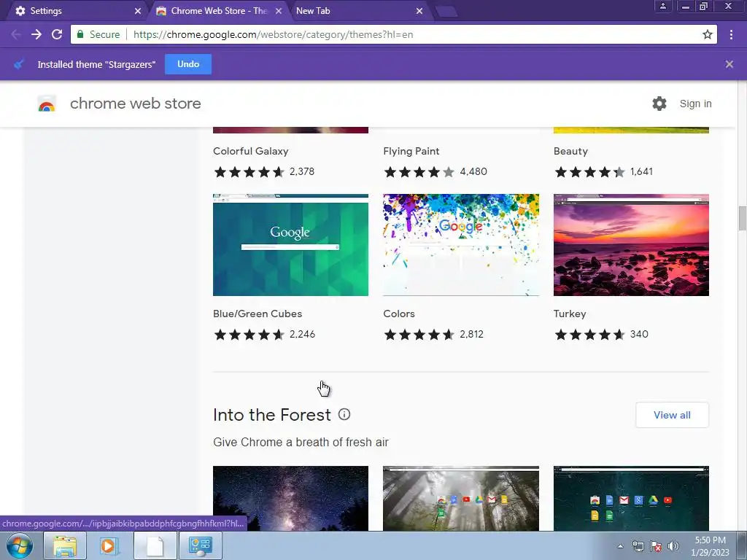Click the Beauty theme title

(x=570, y=151)
